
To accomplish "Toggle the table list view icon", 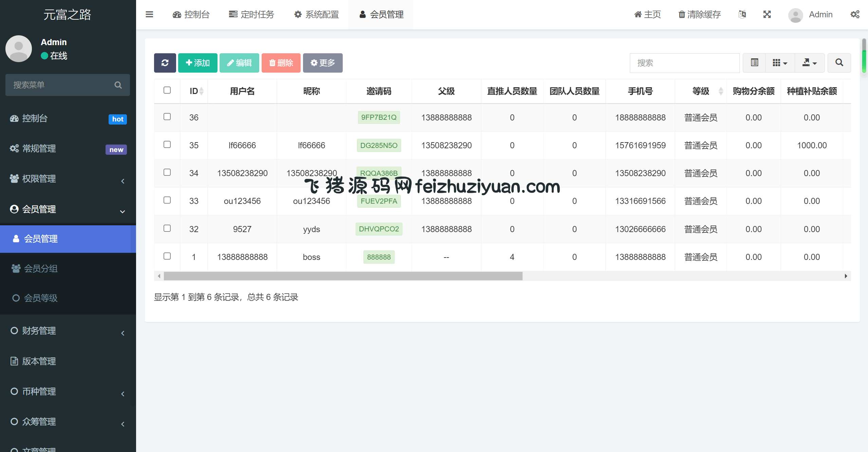I will 754,63.
